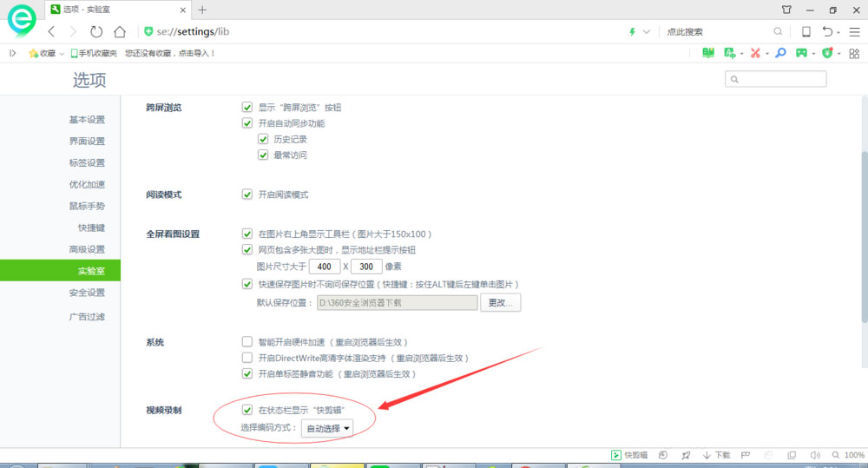Viewport: 868px width, 468px height.
Task: Click the blue magnifier find icon
Action: coord(780,53)
